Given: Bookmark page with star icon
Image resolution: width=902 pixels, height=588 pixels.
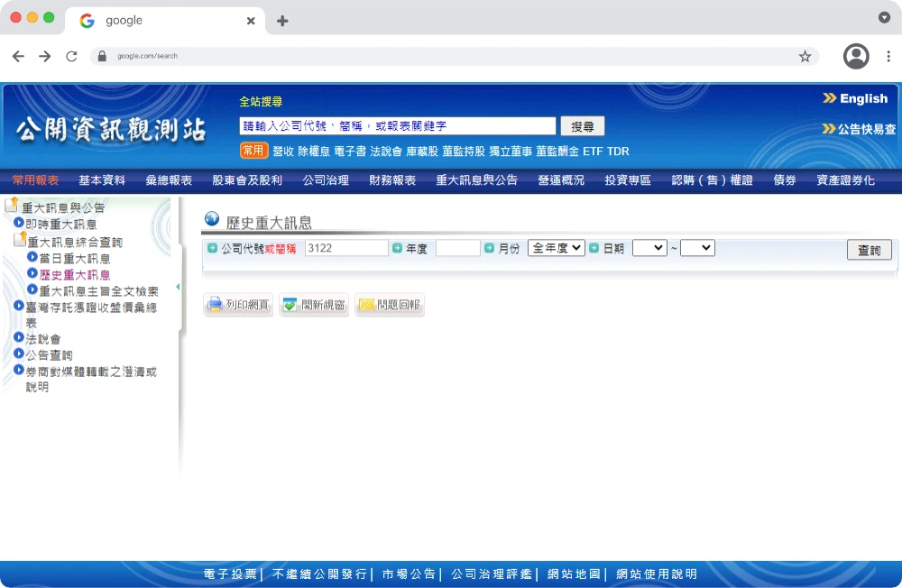Looking at the screenshot, I should [x=805, y=56].
